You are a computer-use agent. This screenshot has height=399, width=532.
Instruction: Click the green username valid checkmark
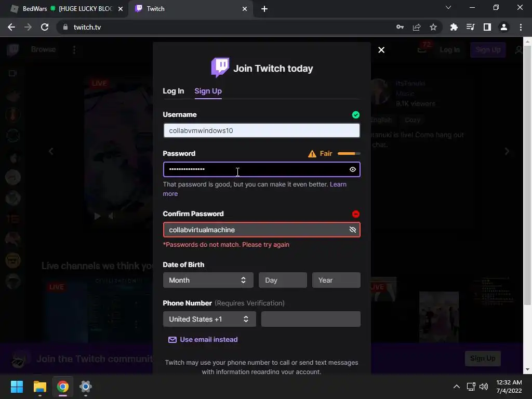(x=355, y=115)
